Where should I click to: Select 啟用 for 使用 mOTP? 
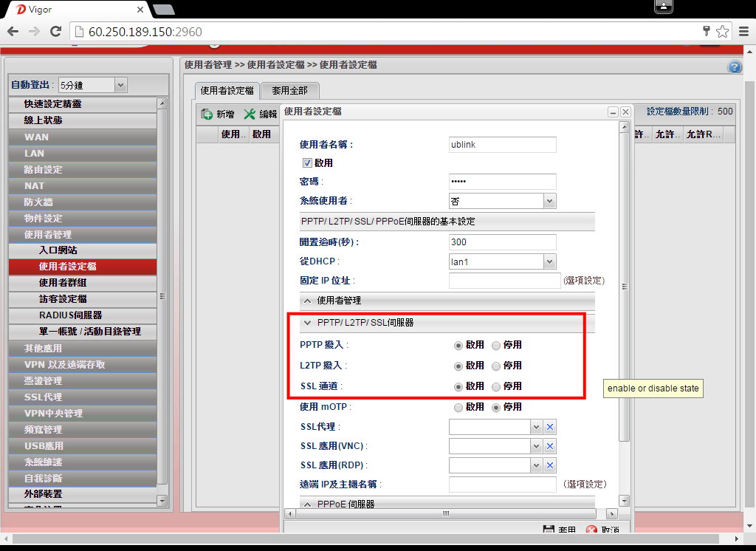(x=458, y=407)
